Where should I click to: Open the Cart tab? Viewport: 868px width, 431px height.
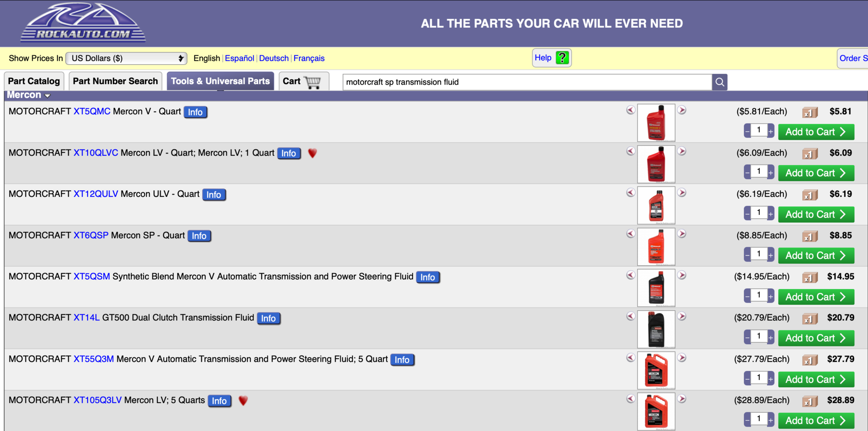click(x=303, y=81)
